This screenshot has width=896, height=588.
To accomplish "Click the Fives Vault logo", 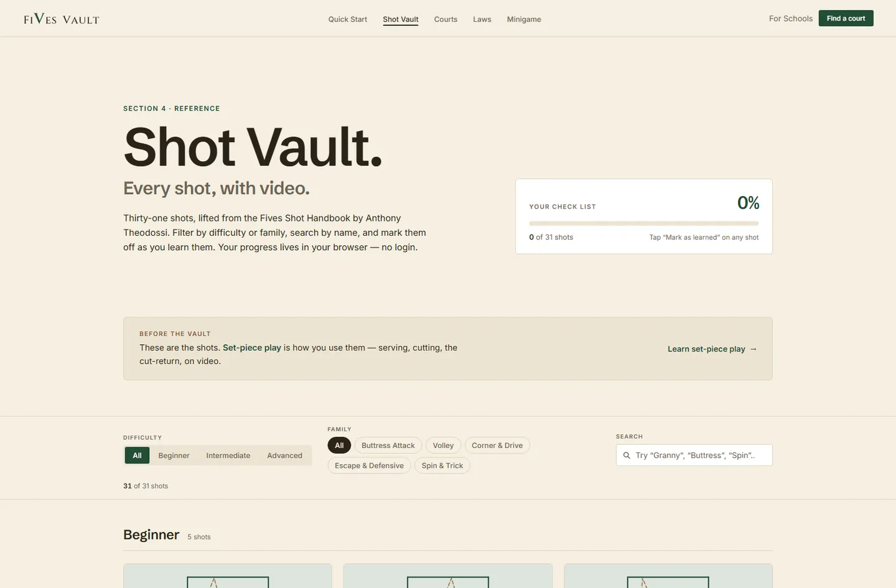I will (62, 19).
